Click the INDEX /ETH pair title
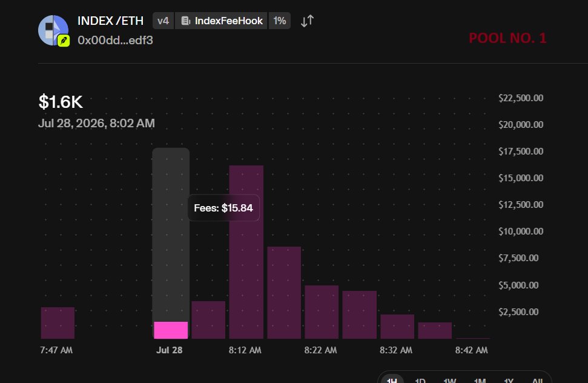 [110, 21]
